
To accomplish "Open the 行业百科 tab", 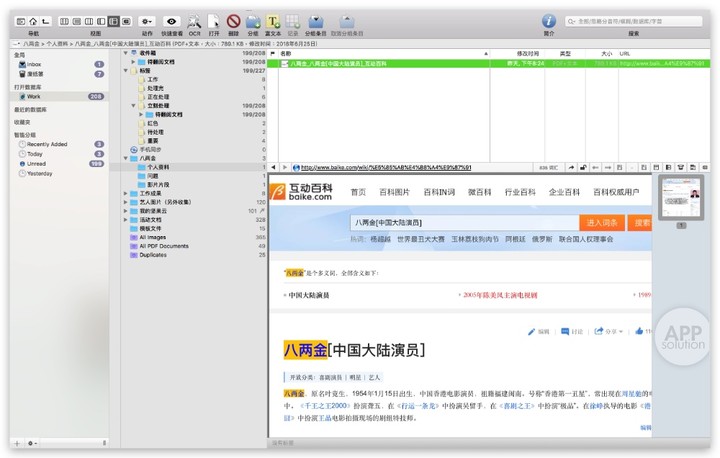I will click(520, 192).
